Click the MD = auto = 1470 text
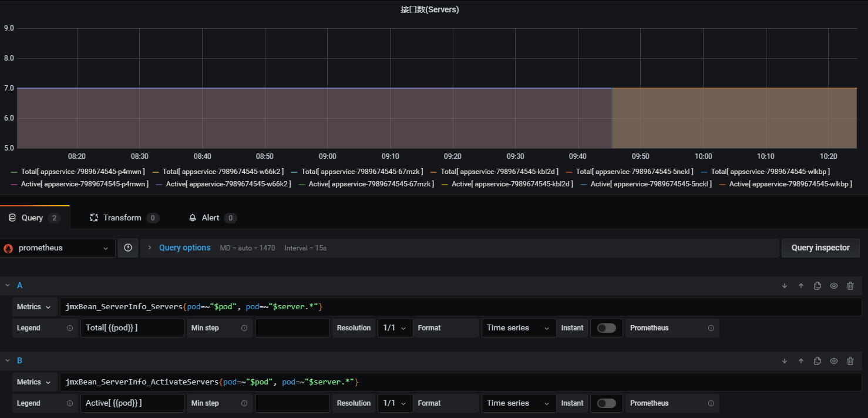This screenshot has width=868, height=418. click(x=247, y=248)
